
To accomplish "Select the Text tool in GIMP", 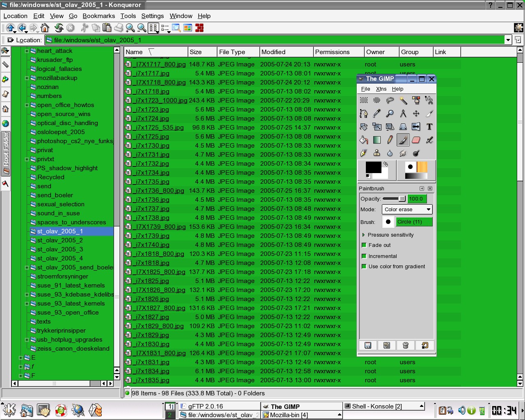I will tap(429, 127).
